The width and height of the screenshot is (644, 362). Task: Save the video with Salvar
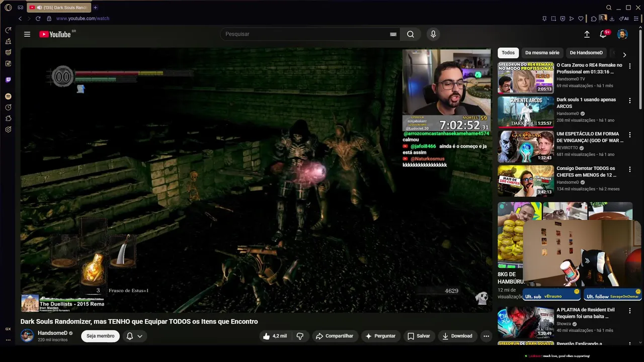click(x=419, y=336)
